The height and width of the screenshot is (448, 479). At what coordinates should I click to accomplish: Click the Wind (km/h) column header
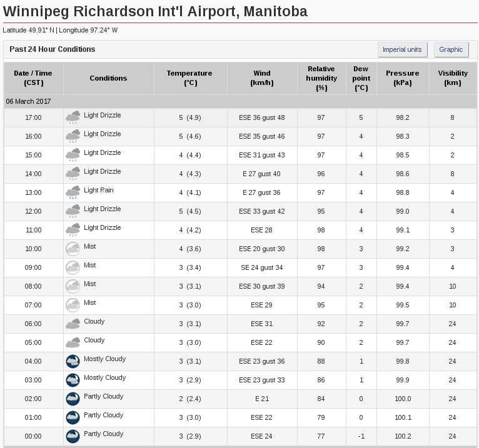[262, 78]
